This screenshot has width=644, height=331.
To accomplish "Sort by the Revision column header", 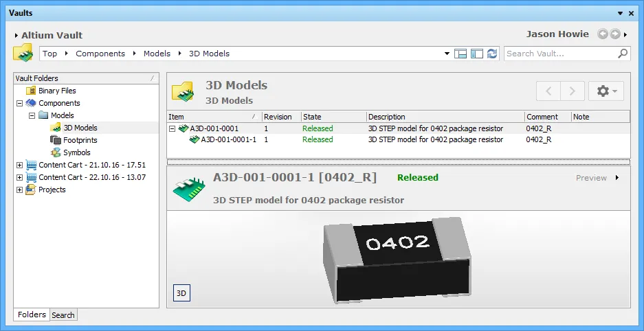I will [x=282, y=117].
